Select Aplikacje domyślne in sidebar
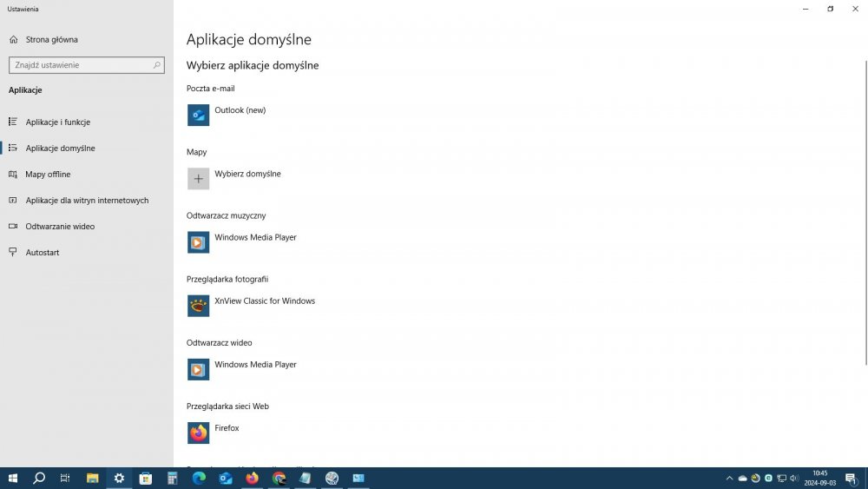The image size is (868, 489). pos(60,149)
